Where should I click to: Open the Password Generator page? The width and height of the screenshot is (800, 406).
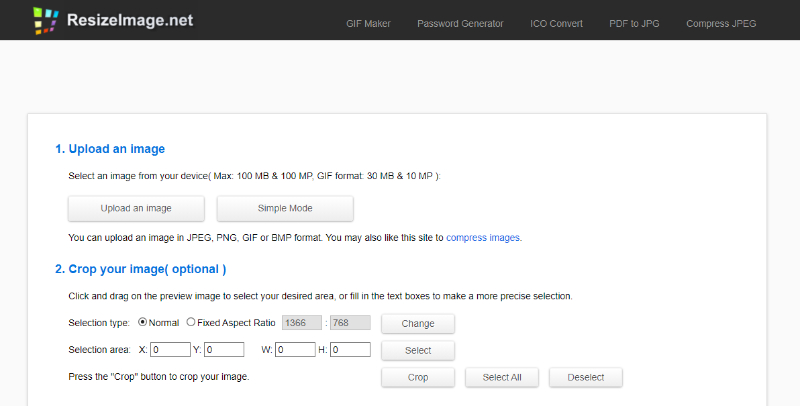coord(460,23)
